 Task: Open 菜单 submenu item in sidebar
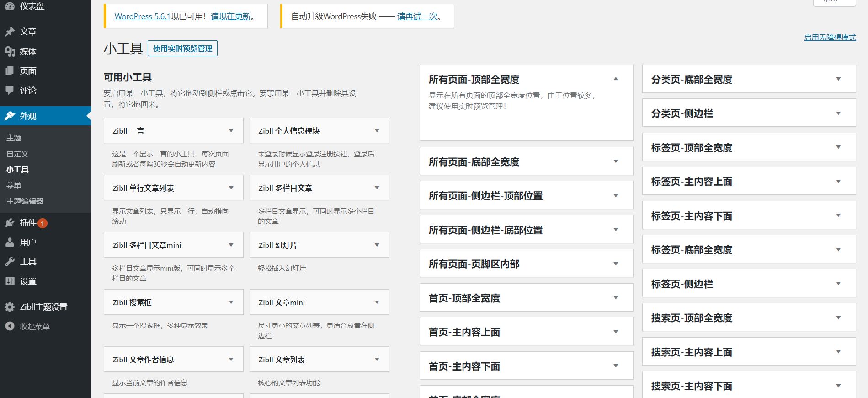tap(14, 185)
